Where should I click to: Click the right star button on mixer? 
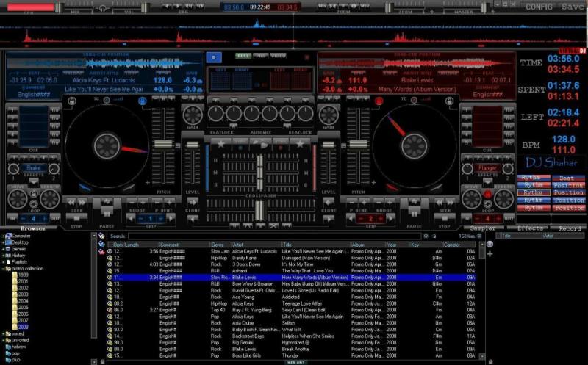[300, 143]
